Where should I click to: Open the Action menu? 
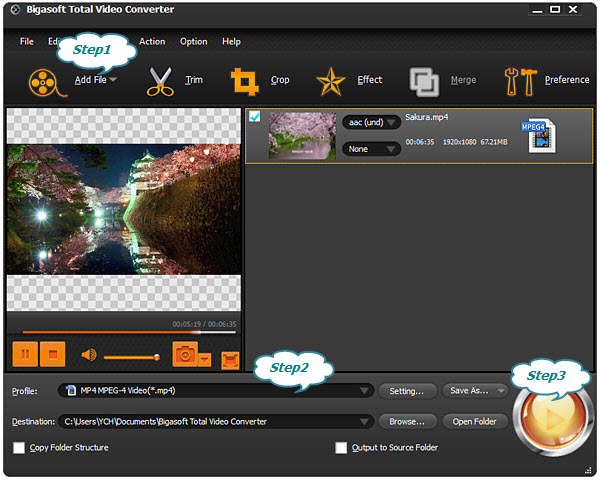[x=152, y=41]
